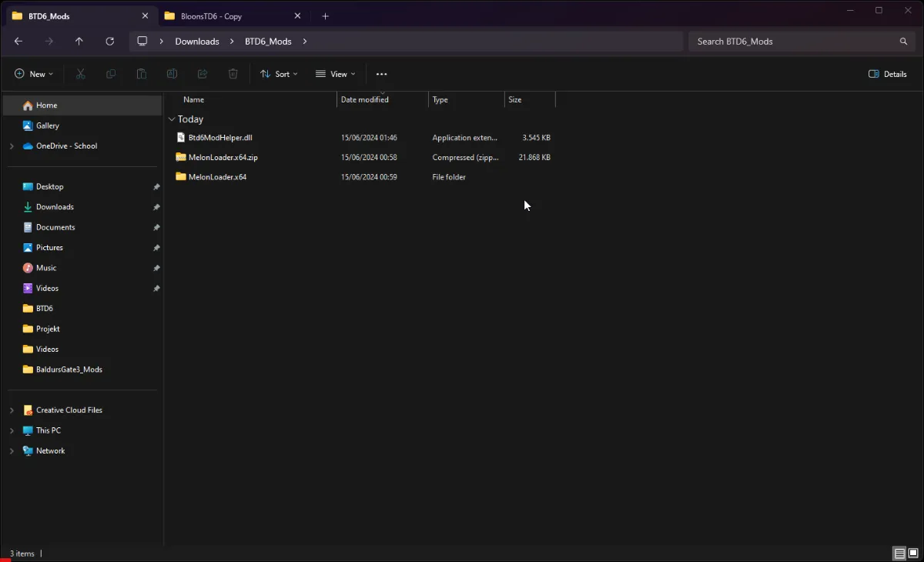Open the Sort dropdown menu
Image resolution: width=924 pixels, height=562 pixels.
(279, 73)
